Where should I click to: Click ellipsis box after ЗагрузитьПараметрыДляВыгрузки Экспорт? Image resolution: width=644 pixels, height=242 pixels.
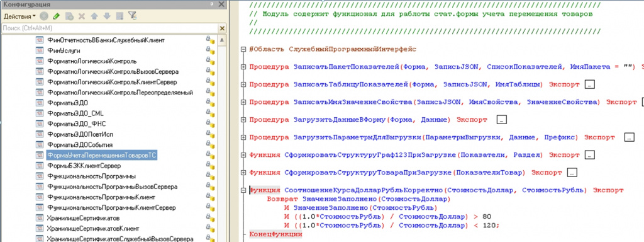[629, 137]
